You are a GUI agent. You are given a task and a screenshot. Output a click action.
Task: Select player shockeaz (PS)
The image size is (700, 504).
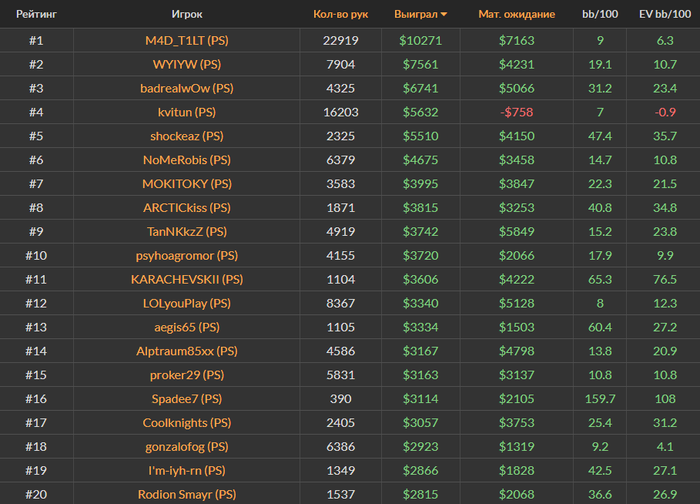click(x=187, y=136)
